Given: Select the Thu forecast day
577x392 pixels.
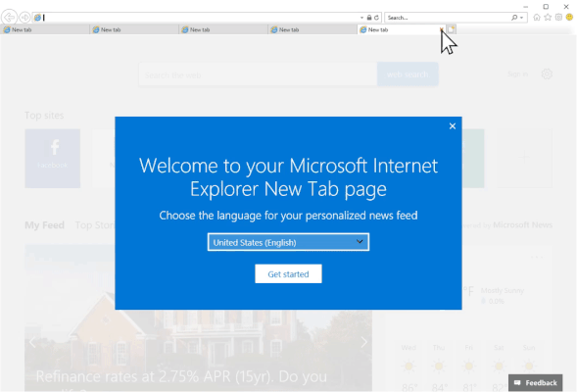Looking at the screenshot, I should coord(439,367).
